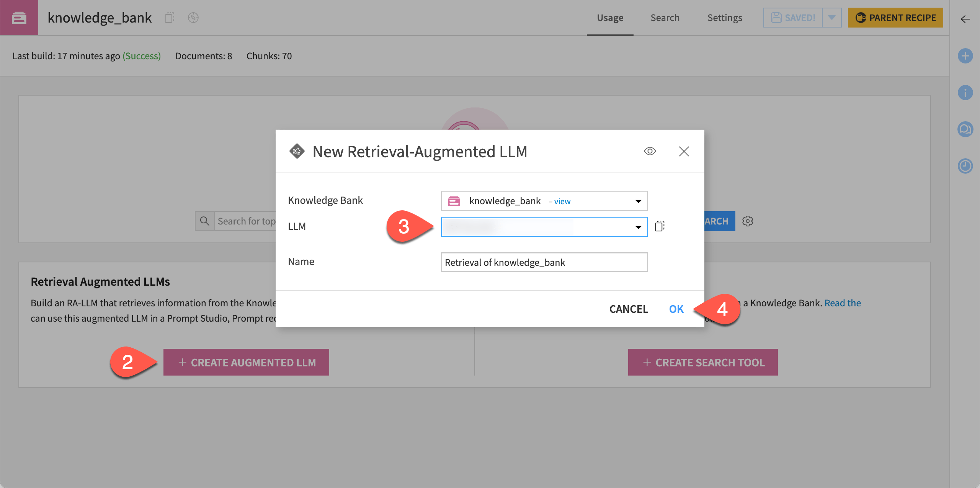The width and height of the screenshot is (980, 488).
Task: Switch to the Search tab
Action: point(665,18)
